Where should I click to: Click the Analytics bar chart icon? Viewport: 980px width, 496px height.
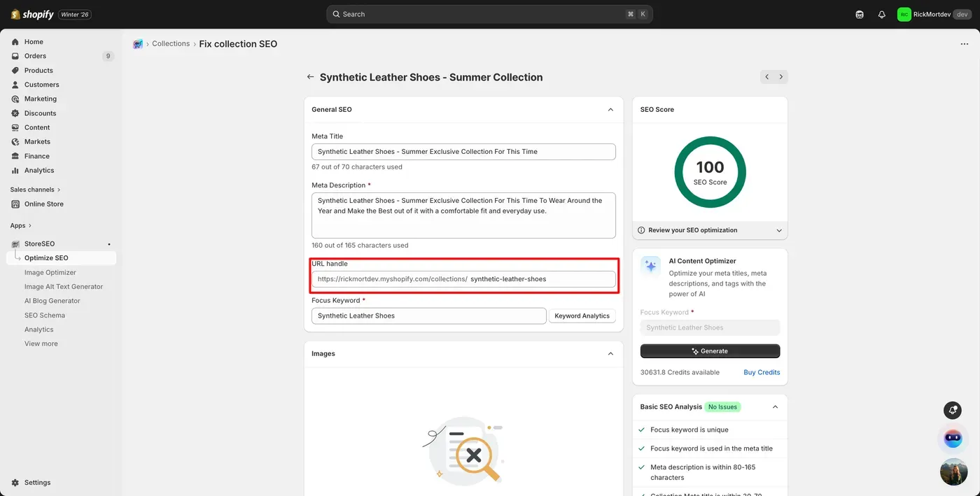pyautogui.click(x=15, y=171)
